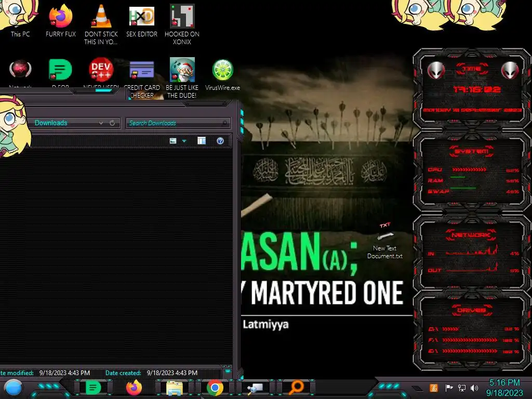
Task: Click the SWAP usage bar on the gadget
Action: click(x=463, y=188)
